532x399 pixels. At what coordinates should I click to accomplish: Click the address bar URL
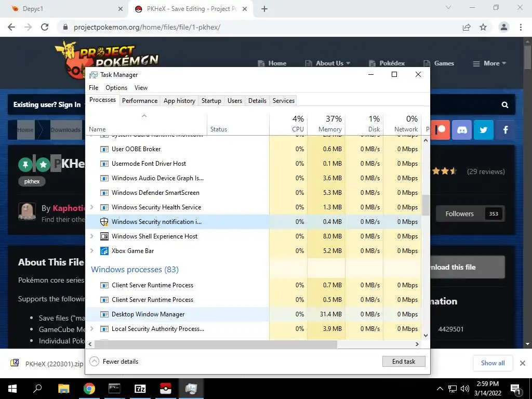147,27
